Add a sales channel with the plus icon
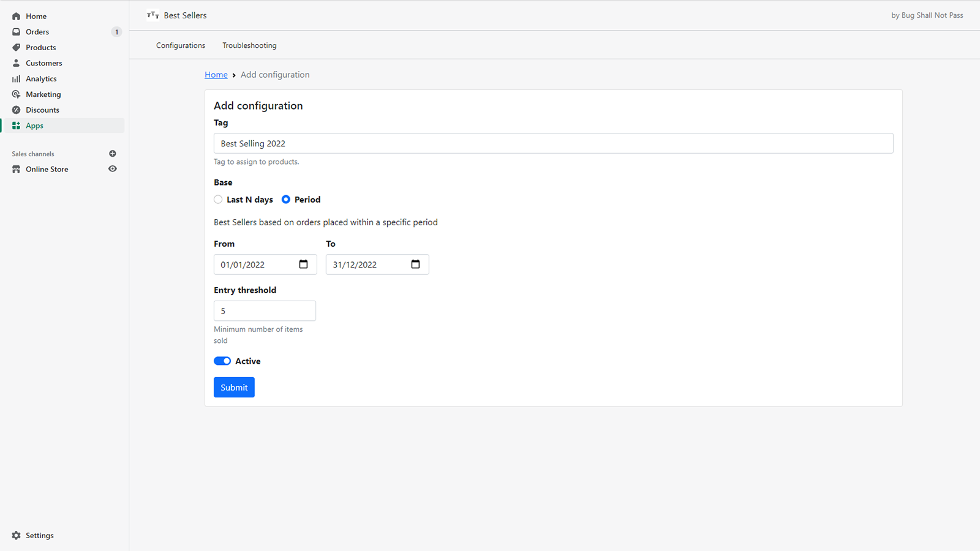This screenshot has height=551, width=980. [x=113, y=154]
